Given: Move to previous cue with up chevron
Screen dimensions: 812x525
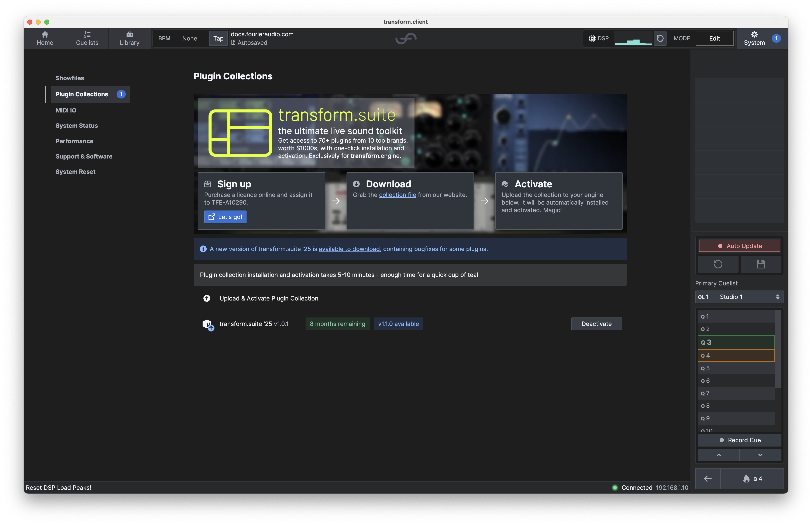Looking at the screenshot, I should [x=718, y=455].
